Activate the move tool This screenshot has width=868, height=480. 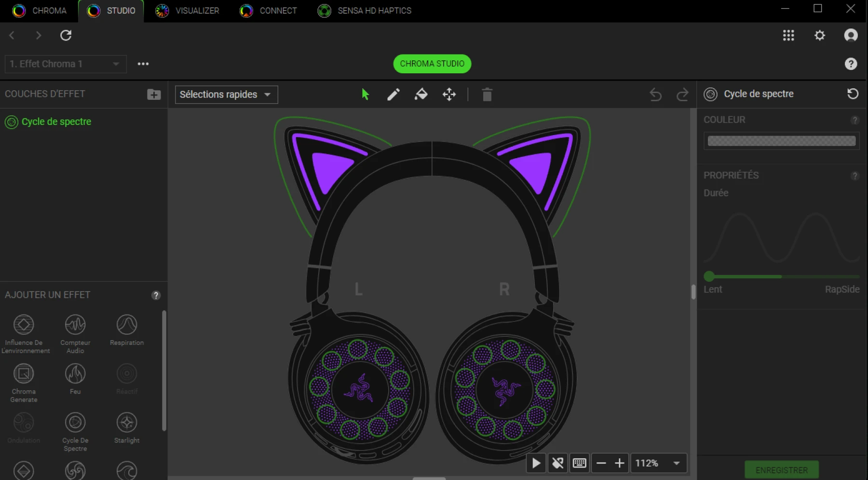(x=449, y=95)
